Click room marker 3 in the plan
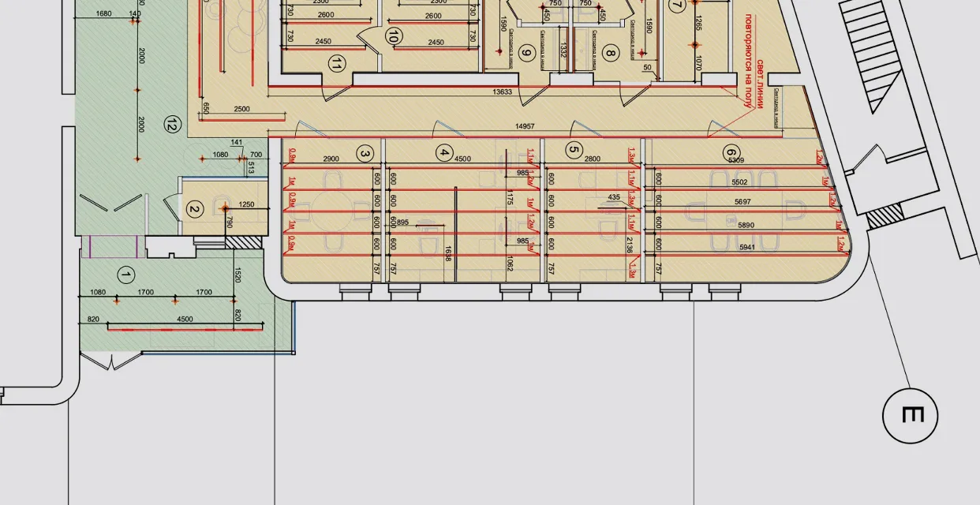Screen dimensions: 980x505 pyautogui.click(x=364, y=152)
